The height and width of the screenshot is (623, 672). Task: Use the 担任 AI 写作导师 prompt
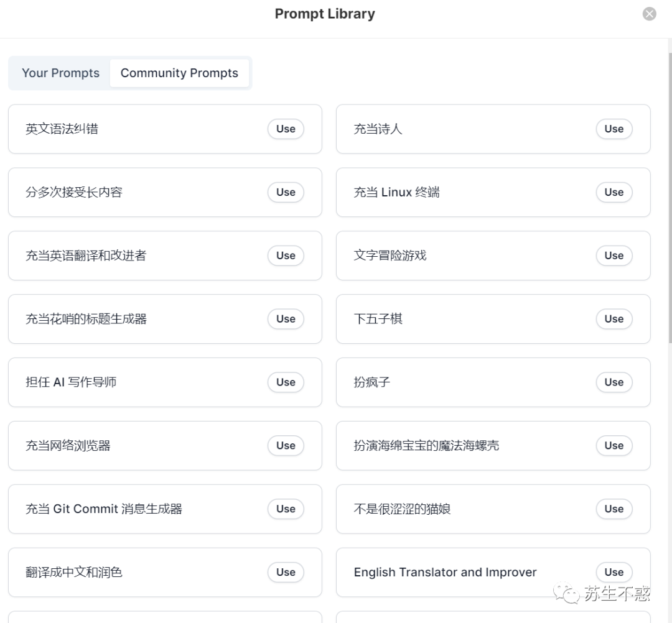(286, 382)
